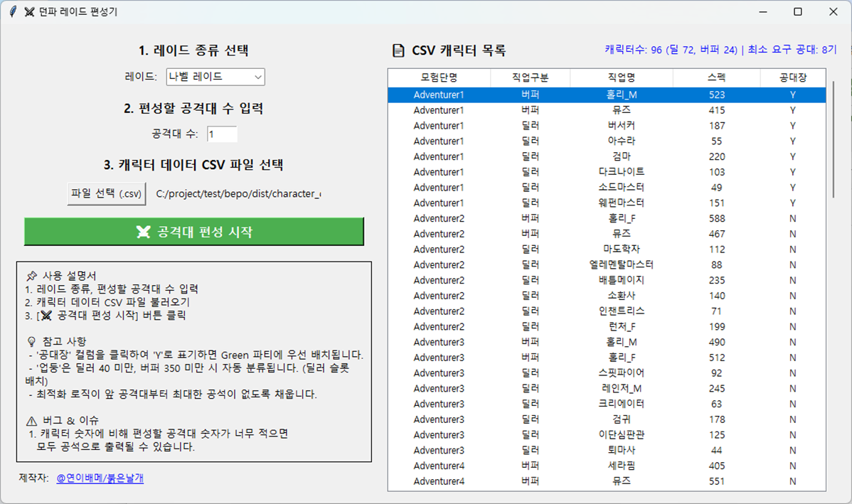
Task: Maximize the 던파 레이드 편성기 window
Action: (797, 11)
